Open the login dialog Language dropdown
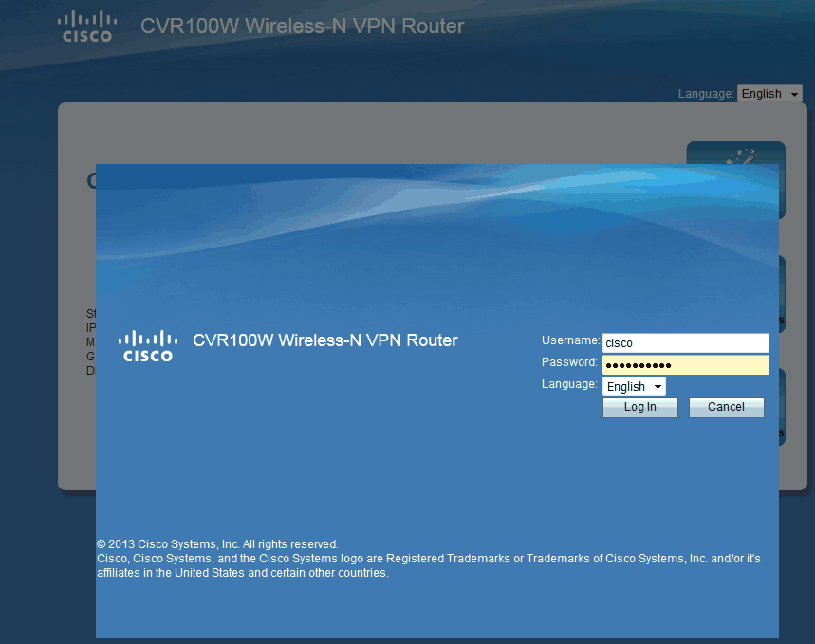 tap(634, 386)
